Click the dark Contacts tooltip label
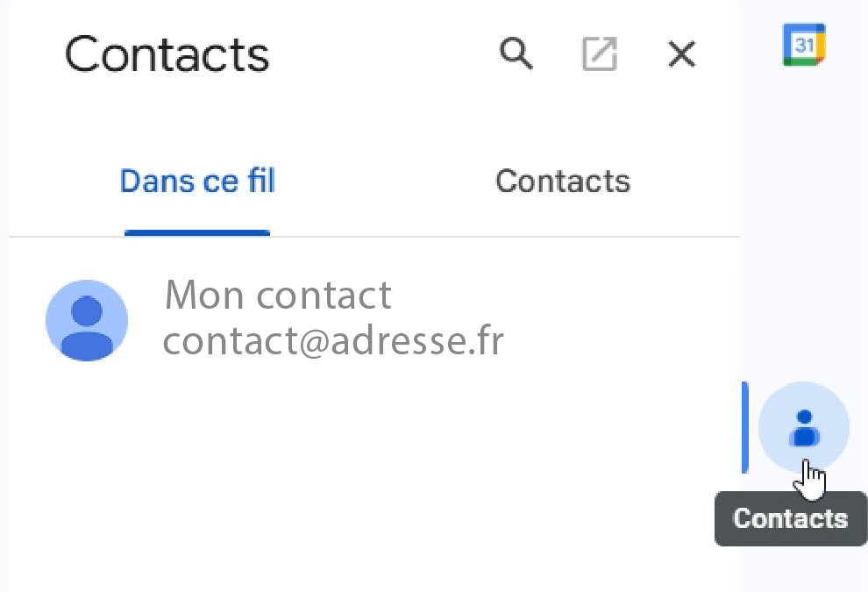The height and width of the screenshot is (592, 868). click(x=790, y=519)
